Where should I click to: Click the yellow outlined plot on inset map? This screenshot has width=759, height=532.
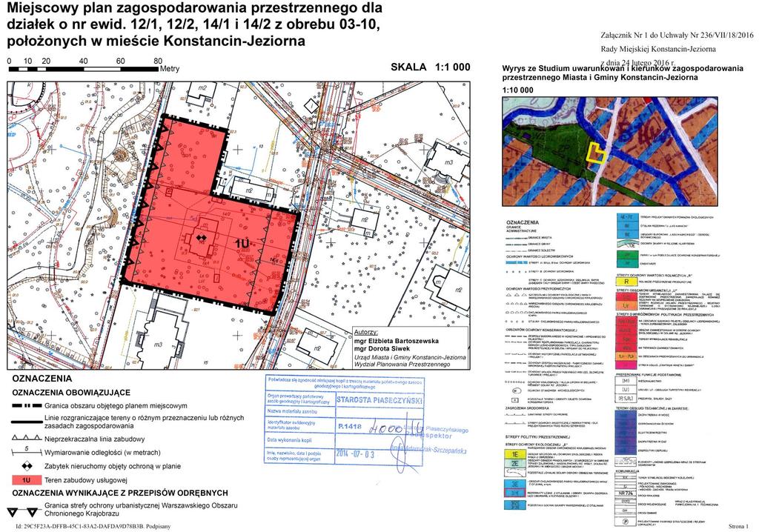[596, 153]
